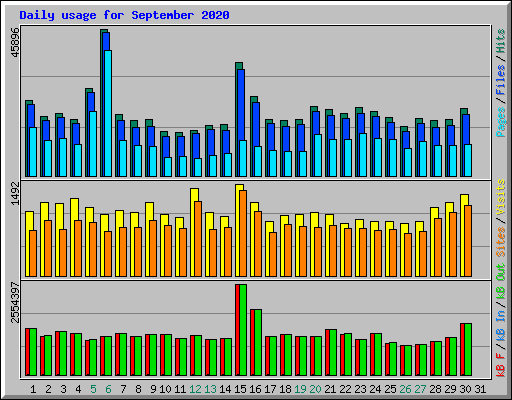
Task: Click day 14 on the x-axis
Action: 225,389
